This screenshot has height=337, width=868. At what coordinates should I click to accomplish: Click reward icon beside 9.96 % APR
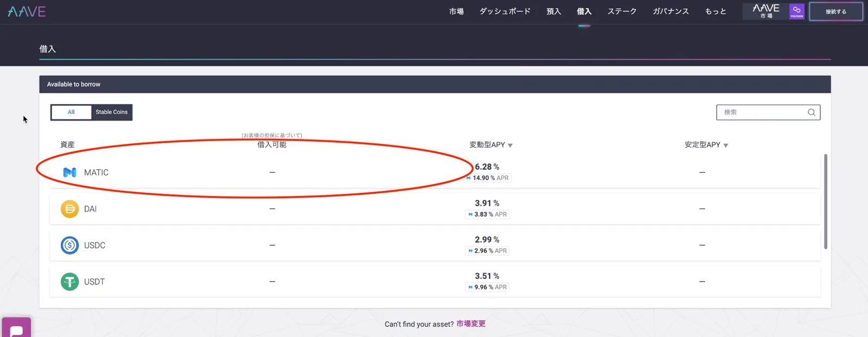pos(470,287)
